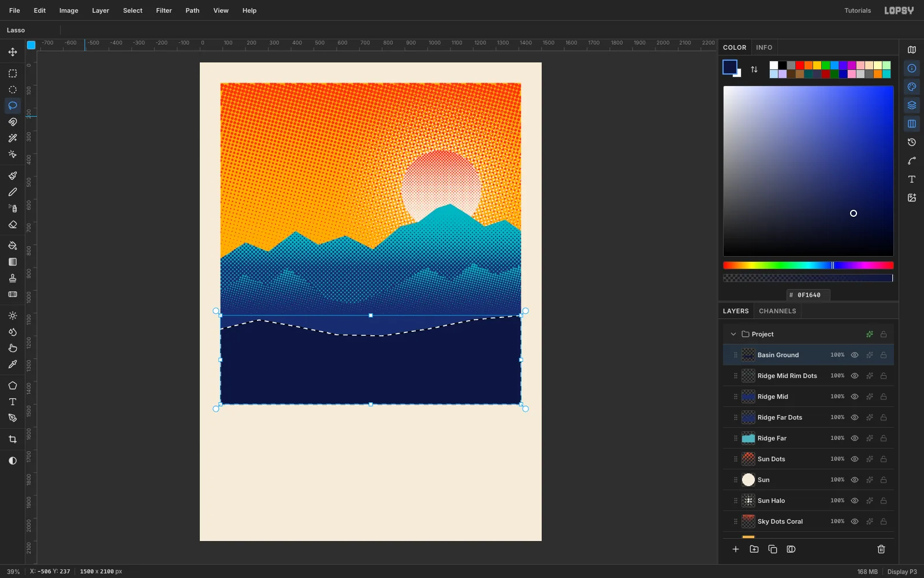This screenshot has height=578, width=924.
Task: Select the Crop tool
Action: pyautogui.click(x=13, y=439)
